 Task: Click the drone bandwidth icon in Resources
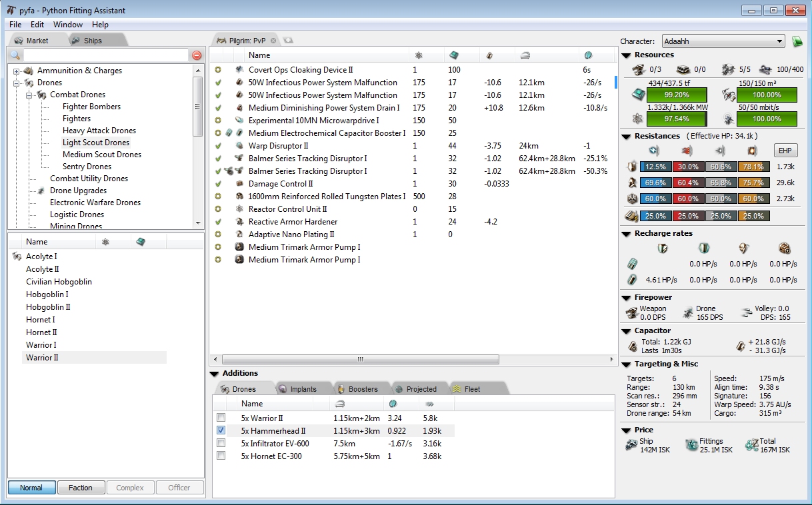tap(729, 119)
